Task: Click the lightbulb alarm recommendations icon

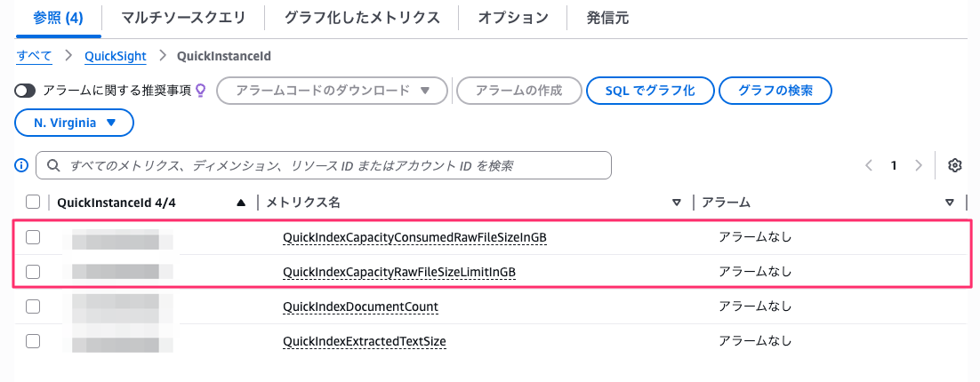Action: 201,90
